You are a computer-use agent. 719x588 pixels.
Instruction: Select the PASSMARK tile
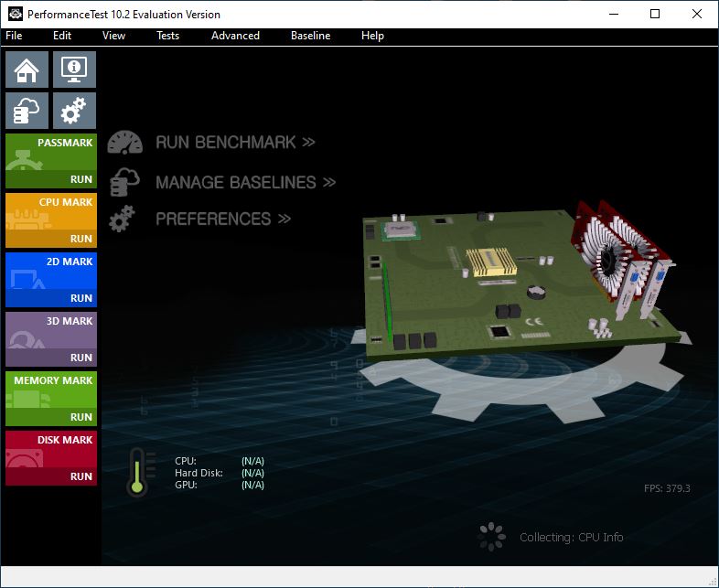click(x=51, y=152)
